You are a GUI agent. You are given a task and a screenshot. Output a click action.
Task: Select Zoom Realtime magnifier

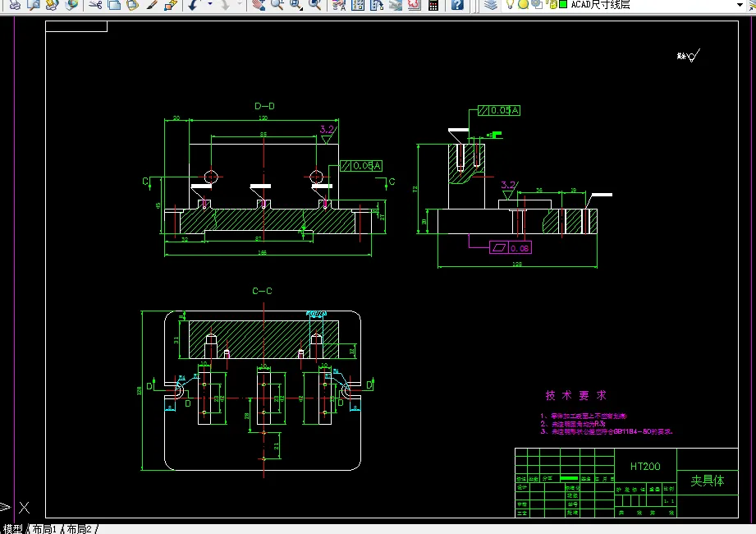[277, 5]
